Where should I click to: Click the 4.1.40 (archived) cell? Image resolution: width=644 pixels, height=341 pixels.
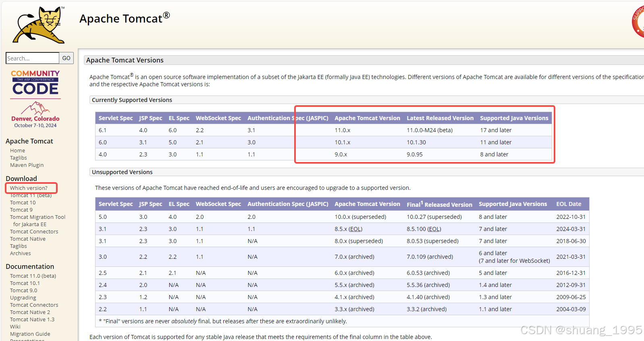pyautogui.click(x=428, y=297)
